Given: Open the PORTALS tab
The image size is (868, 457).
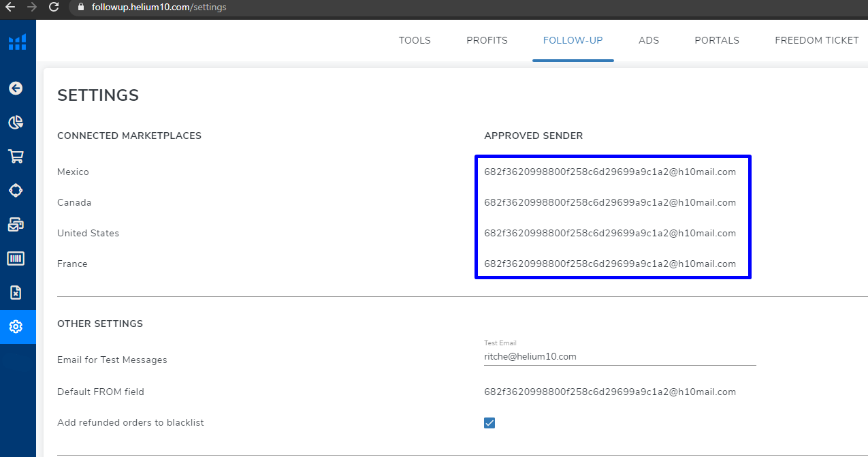Looking at the screenshot, I should click(x=717, y=40).
